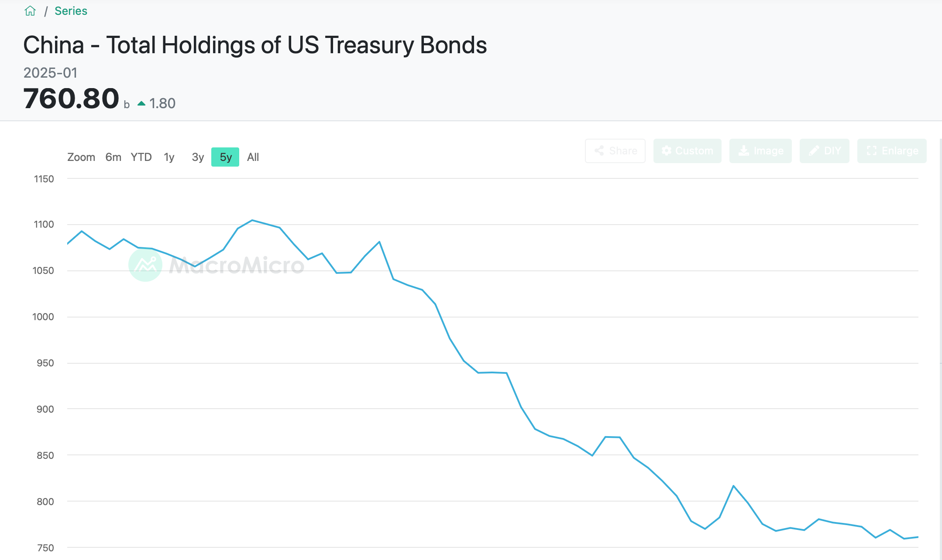Click the Share button
The width and height of the screenshot is (942, 560).
point(615,151)
